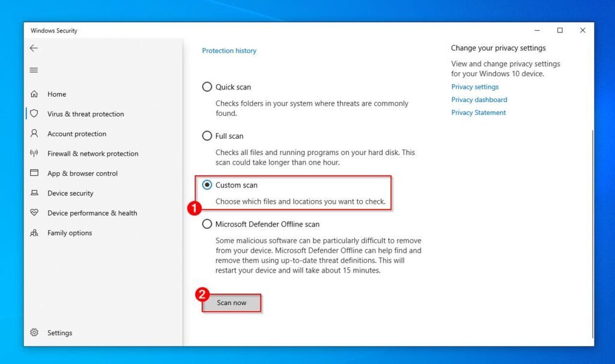Viewport: 615px width, 364px height.
Task: Click the Family options icon
Action: (x=36, y=233)
